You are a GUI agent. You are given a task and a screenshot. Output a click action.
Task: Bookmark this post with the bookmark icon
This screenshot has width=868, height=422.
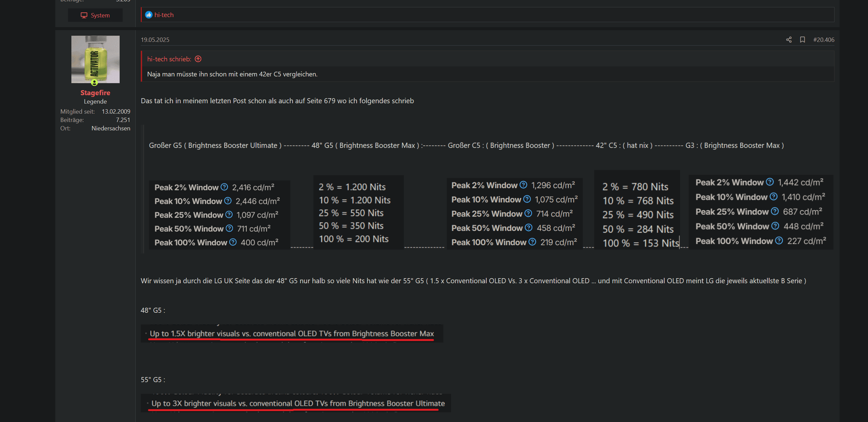[802, 40]
